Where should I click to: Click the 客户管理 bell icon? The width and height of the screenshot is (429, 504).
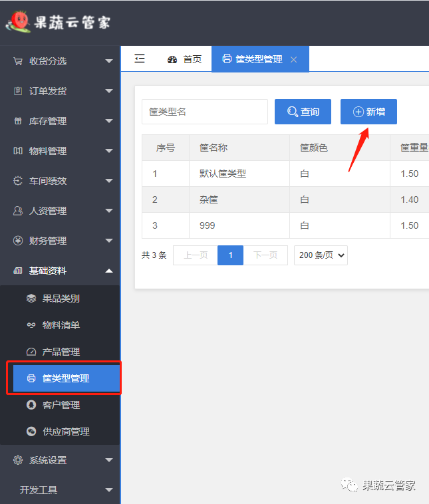click(31, 405)
